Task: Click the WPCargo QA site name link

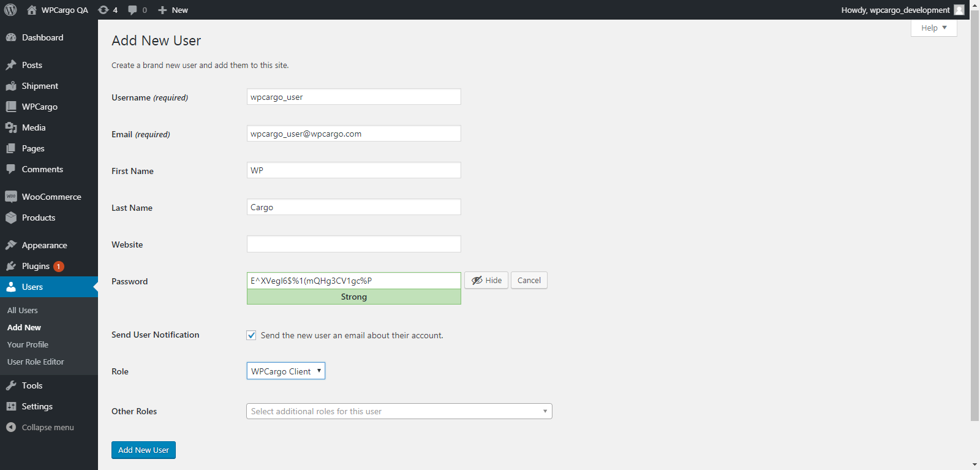Action: point(65,10)
